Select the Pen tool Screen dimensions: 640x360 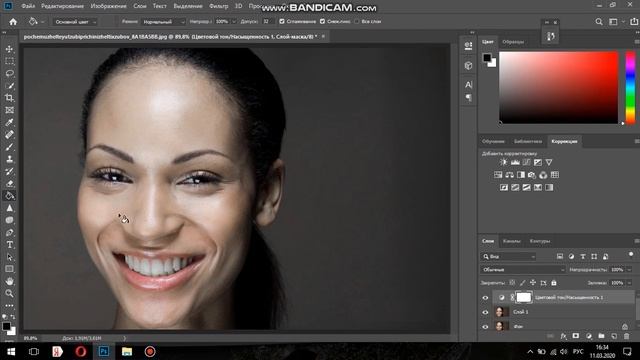9,233
